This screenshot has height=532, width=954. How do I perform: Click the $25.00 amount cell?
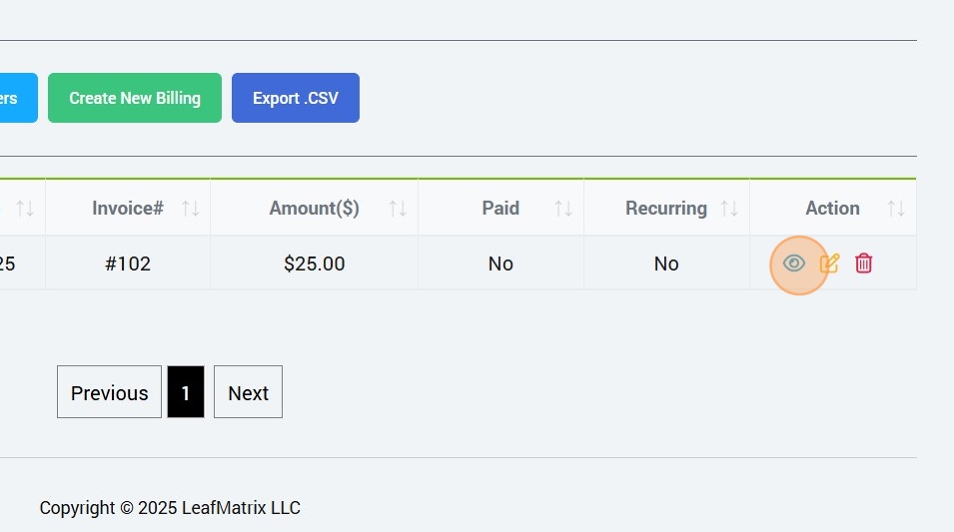pyautogui.click(x=314, y=264)
